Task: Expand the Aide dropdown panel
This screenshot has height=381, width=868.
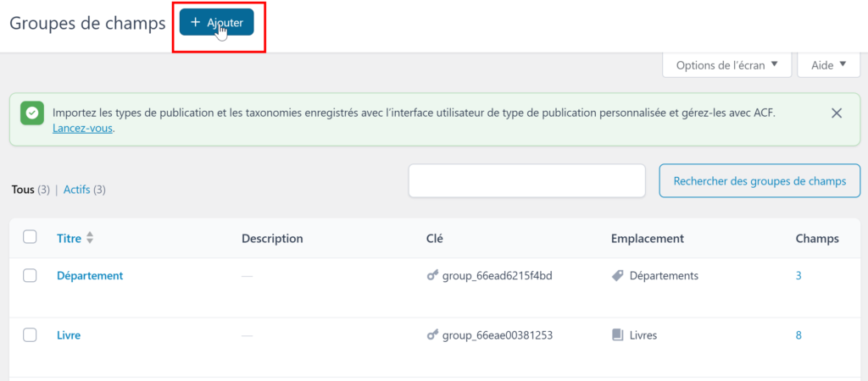Action: [829, 65]
